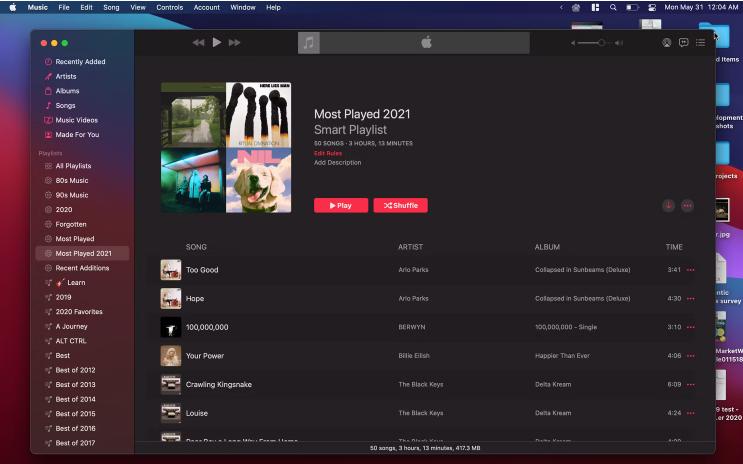743x464 pixels.
Task: Open more options for 100,000,000
Action: pyautogui.click(x=690, y=327)
